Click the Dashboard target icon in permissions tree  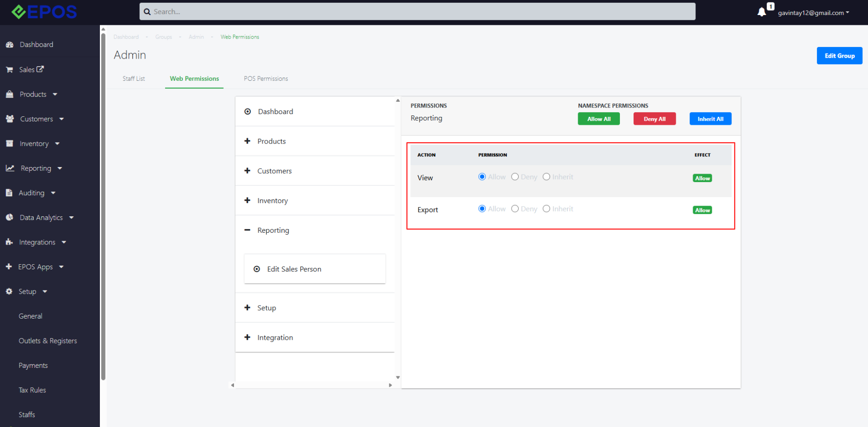(248, 112)
